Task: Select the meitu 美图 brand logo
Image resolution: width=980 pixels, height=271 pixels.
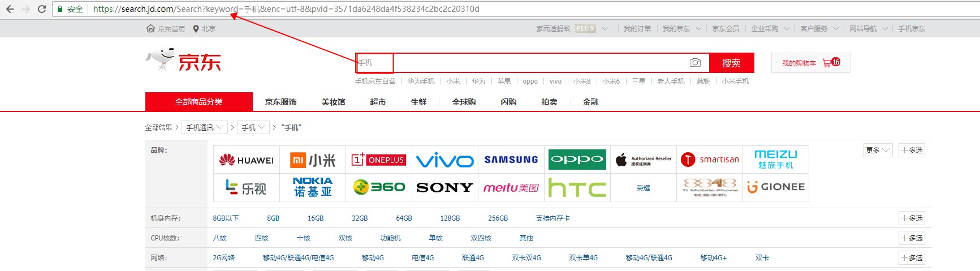Action: [x=511, y=187]
